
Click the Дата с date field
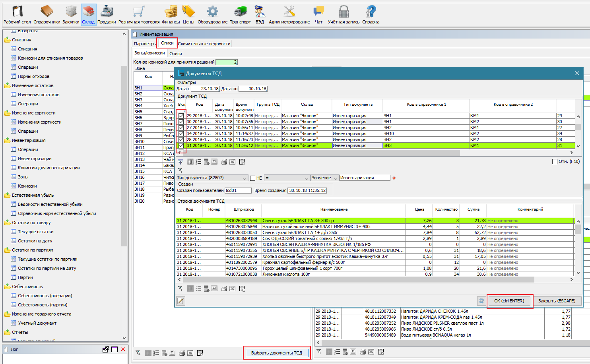click(205, 89)
